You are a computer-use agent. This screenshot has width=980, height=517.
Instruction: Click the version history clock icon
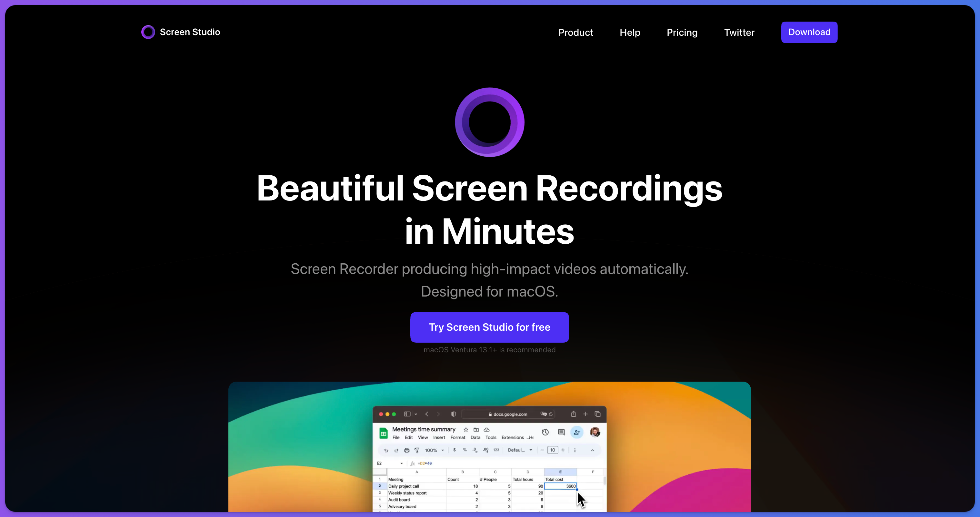tap(545, 432)
